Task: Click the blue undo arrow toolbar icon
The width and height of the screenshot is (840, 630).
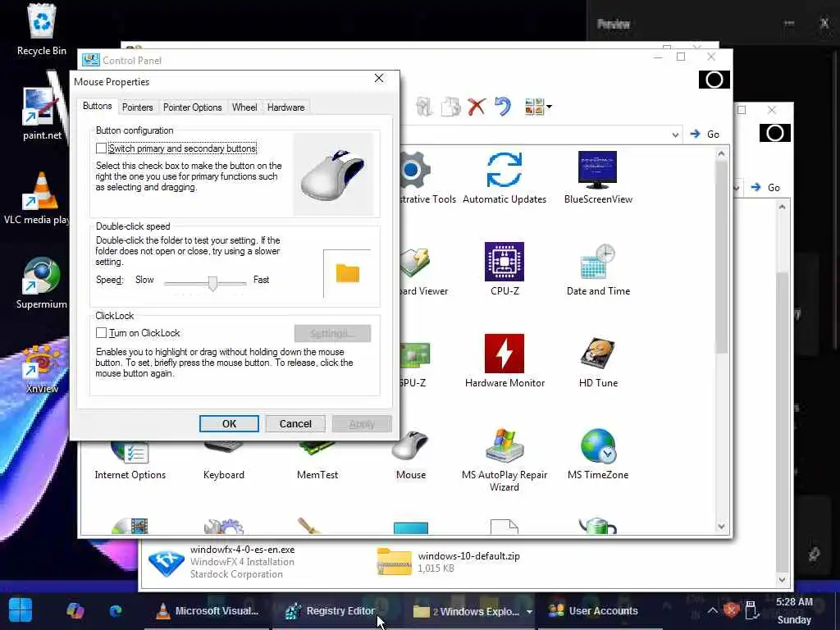Action: [503, 106]
